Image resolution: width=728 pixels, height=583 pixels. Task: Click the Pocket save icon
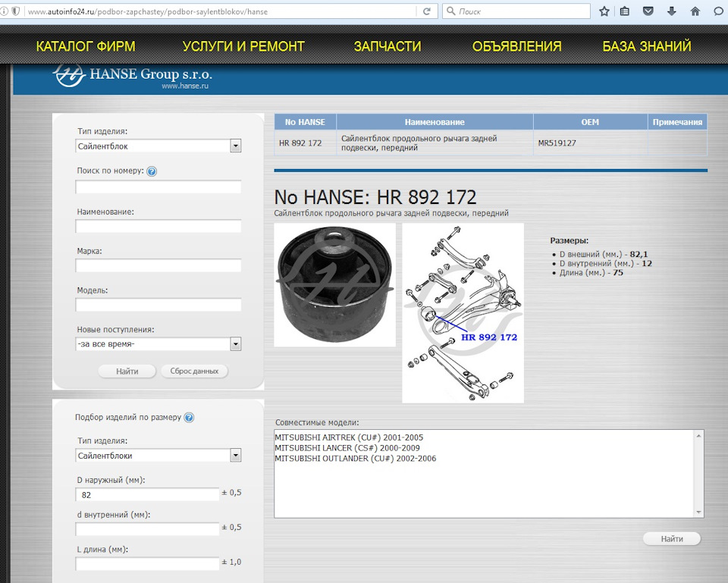(x=648, y=11)
